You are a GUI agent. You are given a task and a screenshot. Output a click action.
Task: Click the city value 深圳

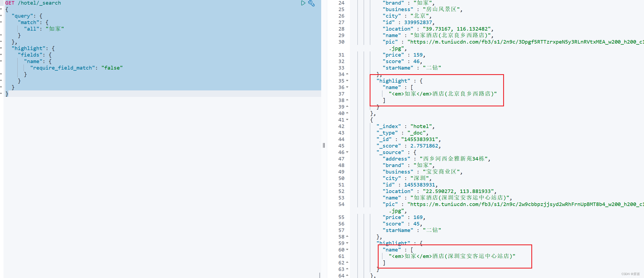(x=420, y=178)
